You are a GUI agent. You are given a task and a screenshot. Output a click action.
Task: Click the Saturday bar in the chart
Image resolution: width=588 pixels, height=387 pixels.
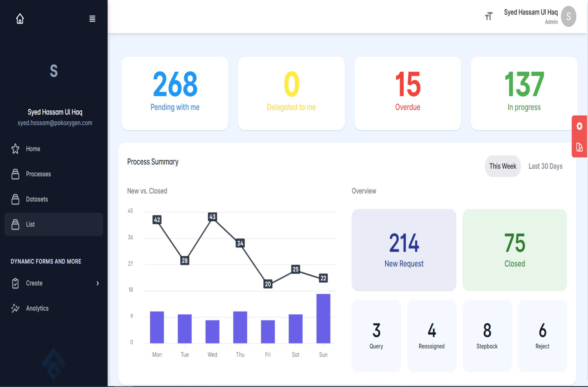[x=295, y=329]
